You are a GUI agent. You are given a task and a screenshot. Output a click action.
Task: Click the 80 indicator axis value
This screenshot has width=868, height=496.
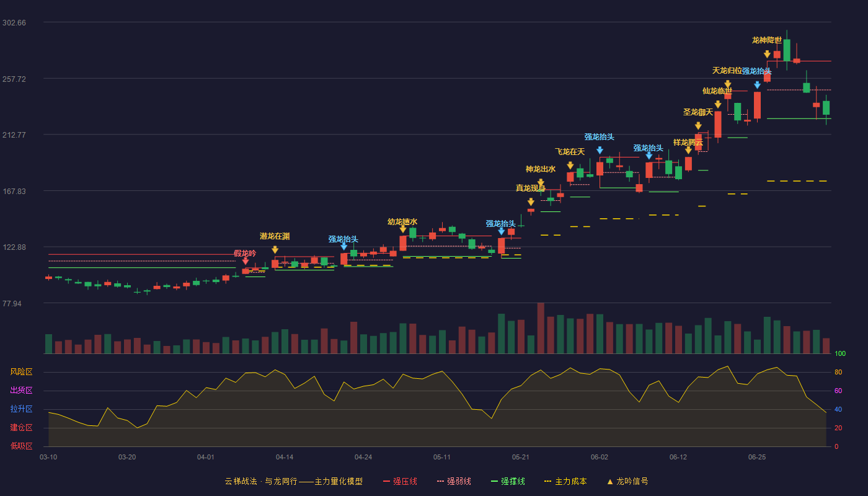838,372
